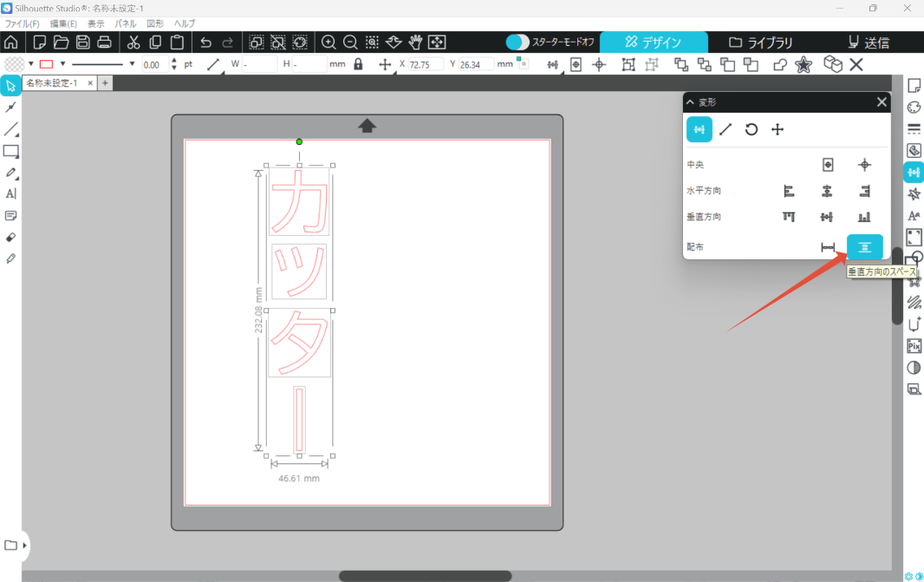
Task: Select the Freehand pencil tool
Action: coord(10,173)
